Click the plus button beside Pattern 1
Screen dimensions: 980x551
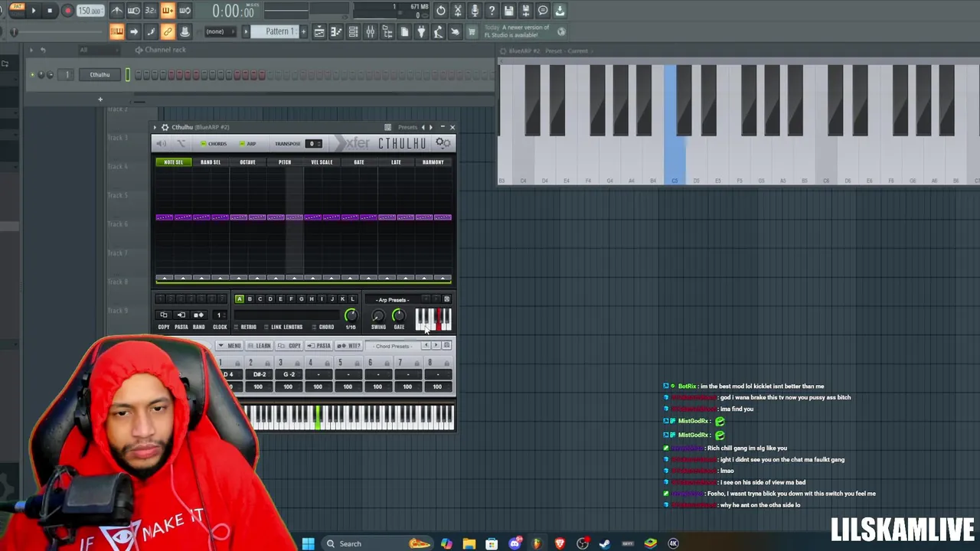[x=303, y=31]
